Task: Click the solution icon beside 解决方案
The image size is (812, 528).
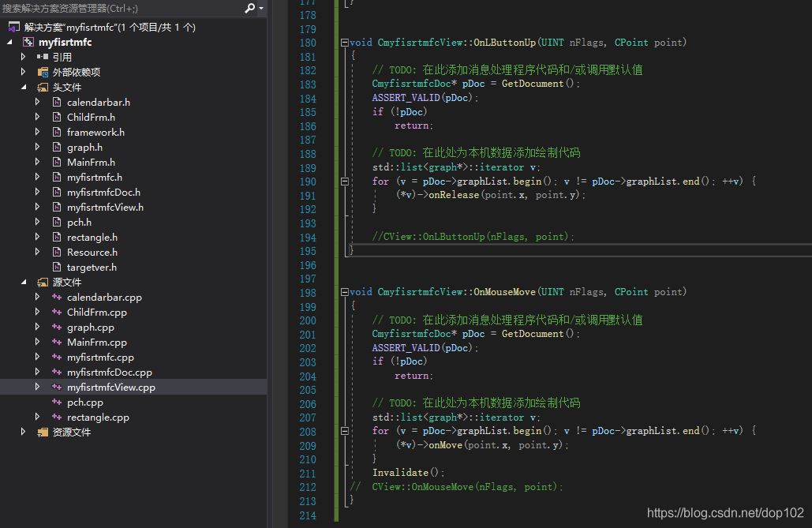Action: 14,27
